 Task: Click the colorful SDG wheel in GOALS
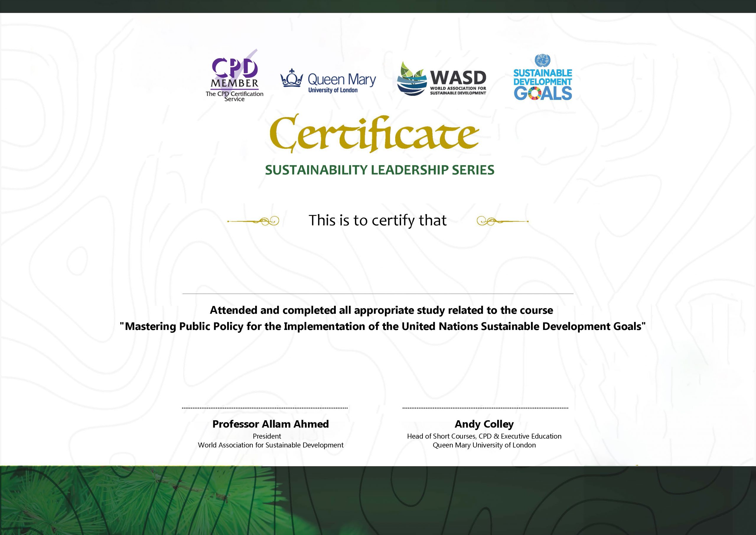point(535,94)
